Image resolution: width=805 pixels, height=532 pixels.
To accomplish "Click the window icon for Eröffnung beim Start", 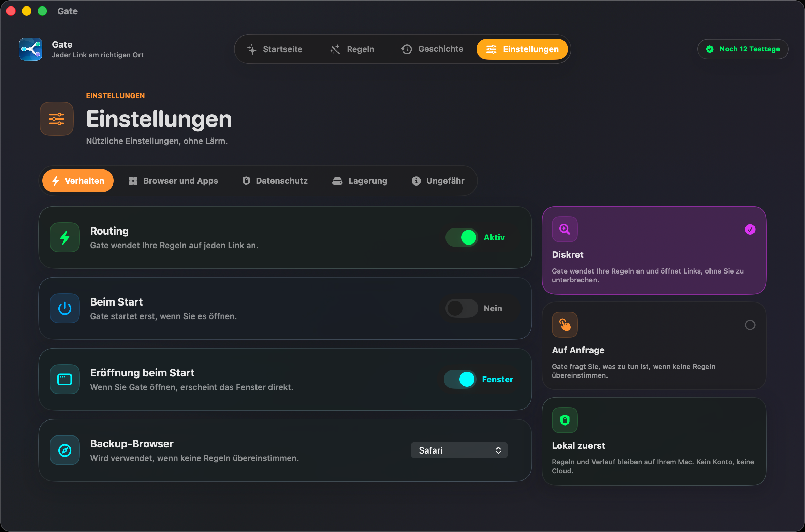I will tap(65, 379).
